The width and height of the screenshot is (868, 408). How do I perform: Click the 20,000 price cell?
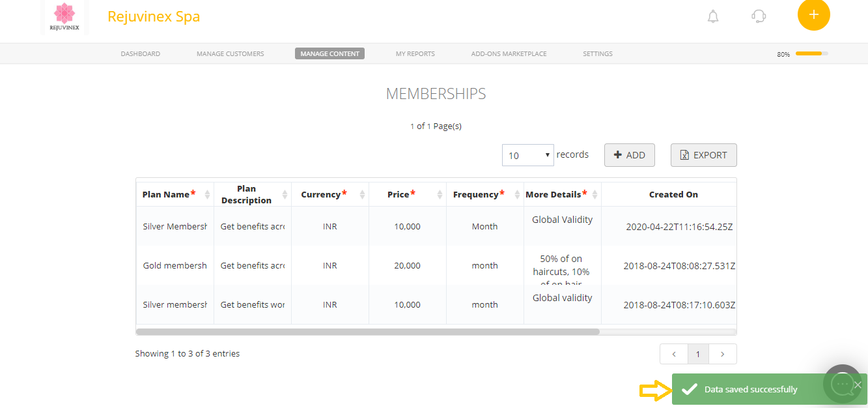(x=408, y=265)
